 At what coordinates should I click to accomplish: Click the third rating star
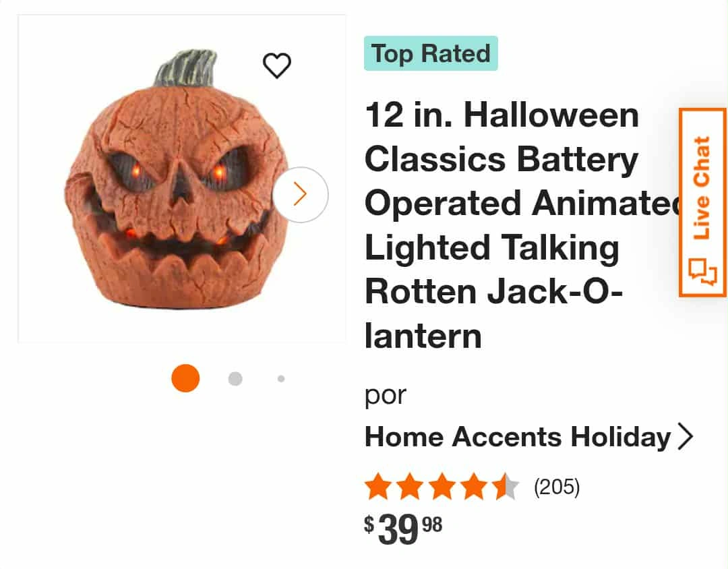click(442, 487)
